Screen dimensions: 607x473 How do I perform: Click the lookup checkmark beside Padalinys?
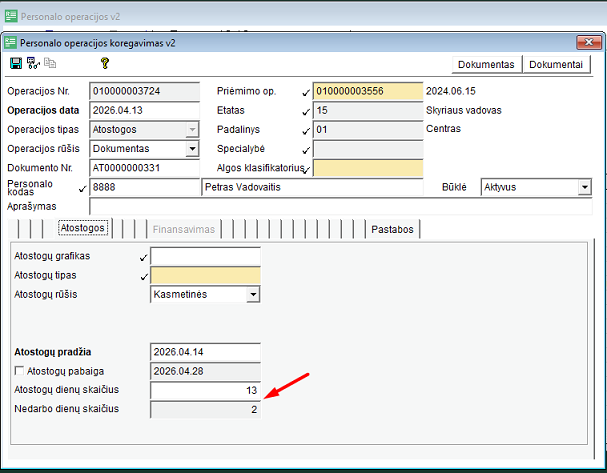306,130
